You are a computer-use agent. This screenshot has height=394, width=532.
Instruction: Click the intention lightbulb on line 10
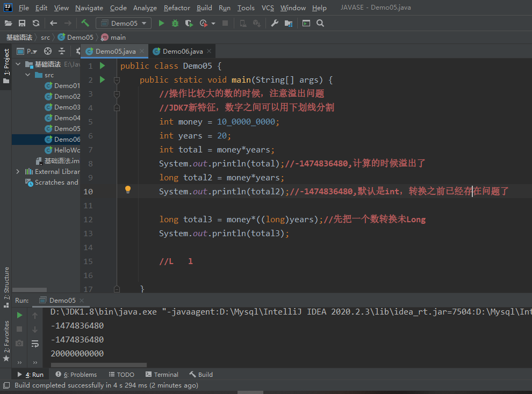pos(128,189)
